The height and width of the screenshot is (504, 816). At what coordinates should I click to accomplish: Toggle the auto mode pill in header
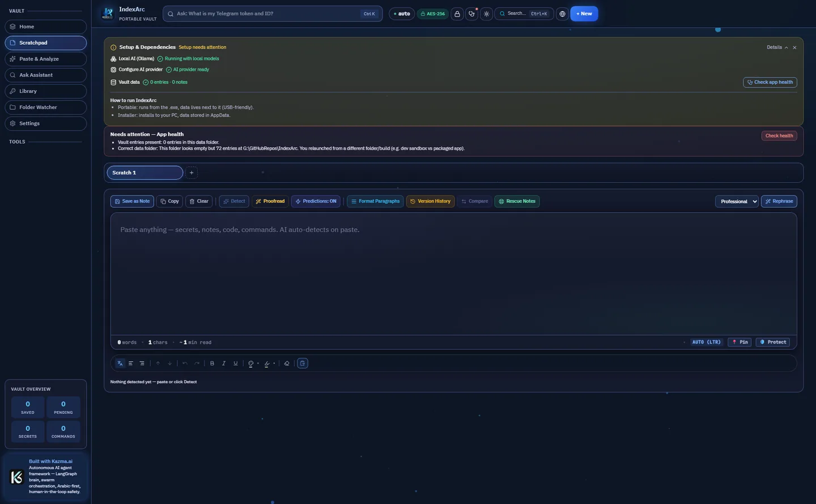402,14
